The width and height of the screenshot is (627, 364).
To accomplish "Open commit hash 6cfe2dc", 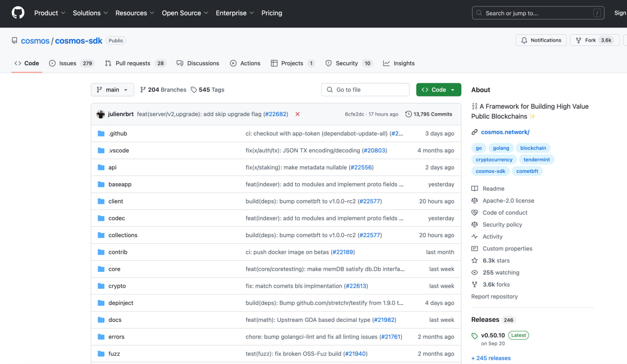I will coord(355,114).
